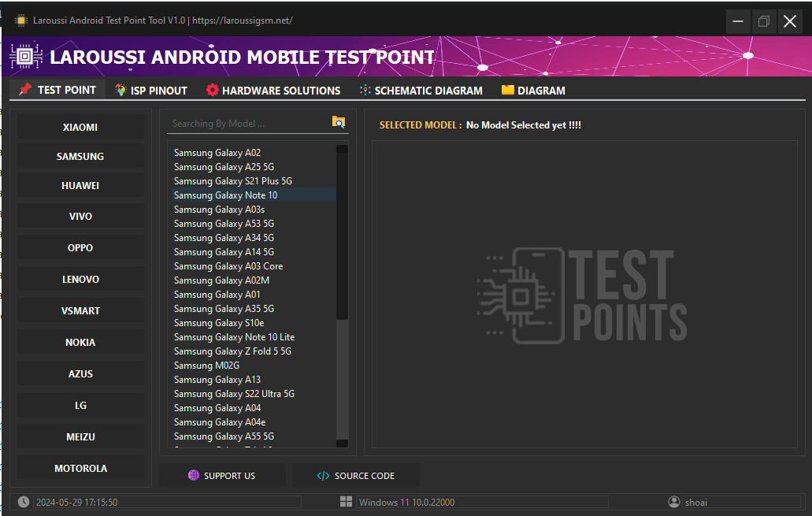Open the HARDWARE SOLUTIONS tab
The image size is (812, 516).
click(x=273, y=90)
